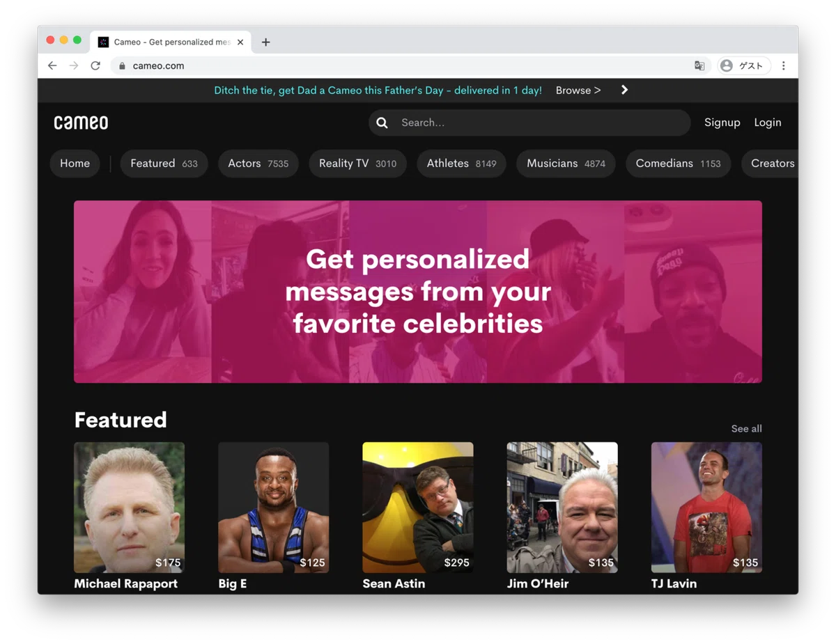Click the pink hero banner
This screenshot has height=644, width=836.
pyautogui.click(x=418, y=292)
